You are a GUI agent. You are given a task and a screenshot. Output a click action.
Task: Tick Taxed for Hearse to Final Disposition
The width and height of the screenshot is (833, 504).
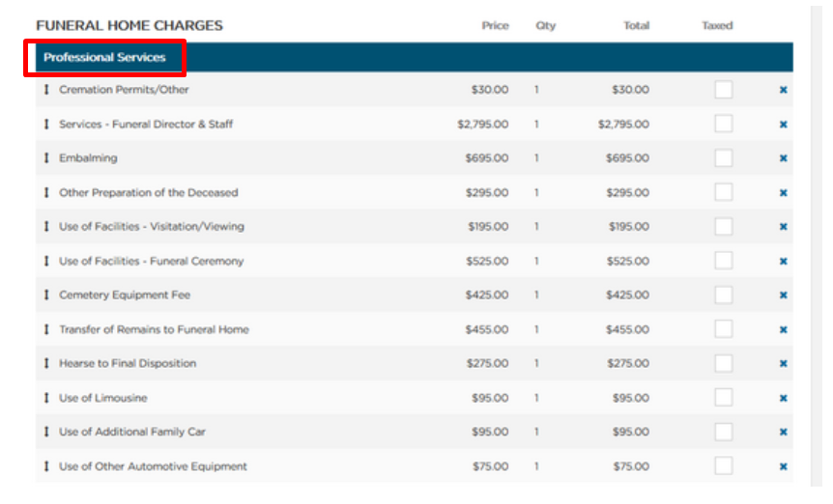pyautogui.click(x=724, y=363)
